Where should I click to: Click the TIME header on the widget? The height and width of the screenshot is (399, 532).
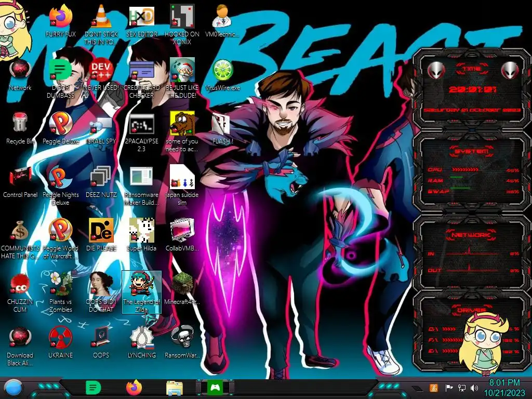coord(472,69)
